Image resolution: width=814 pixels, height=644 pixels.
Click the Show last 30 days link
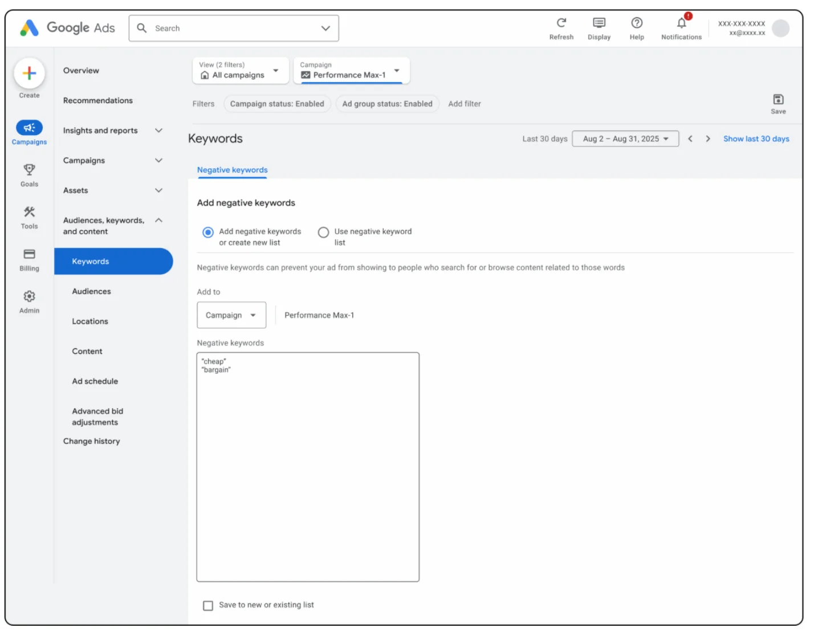[756, 138]
